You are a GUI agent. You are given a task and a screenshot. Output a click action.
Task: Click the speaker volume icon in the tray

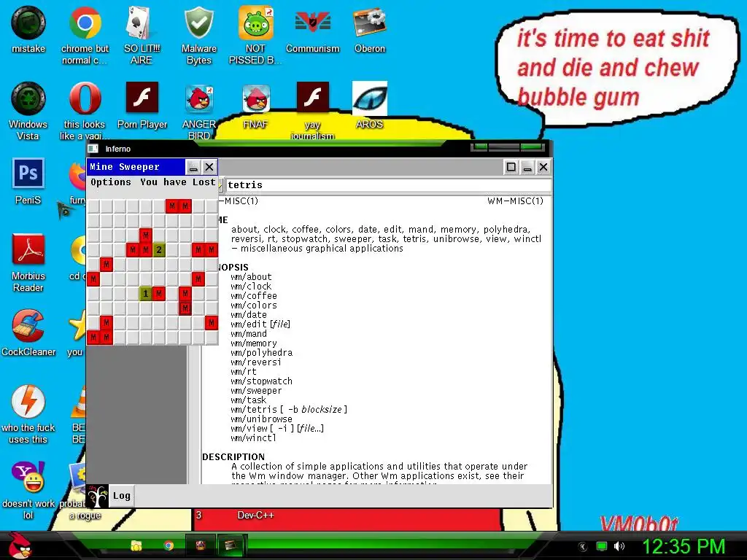pos(619,546)
